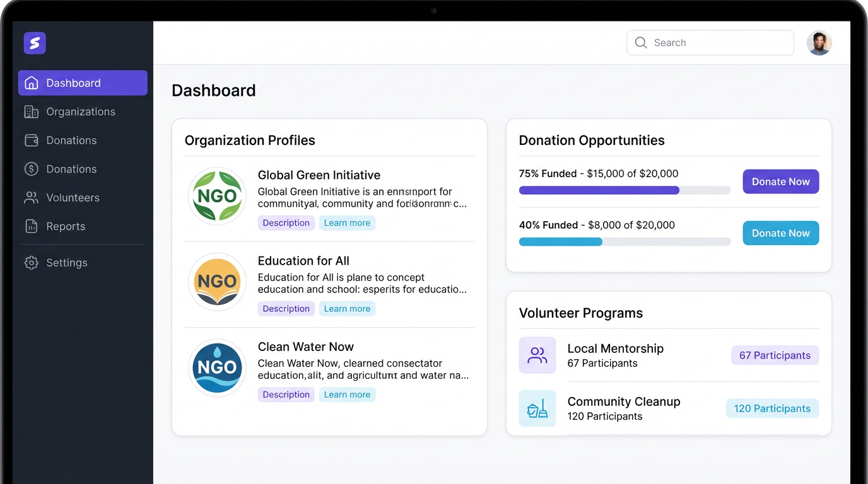868x484 pixels.
Task: Click the 75% funded purple progress bar
Action: click(599, 190)
